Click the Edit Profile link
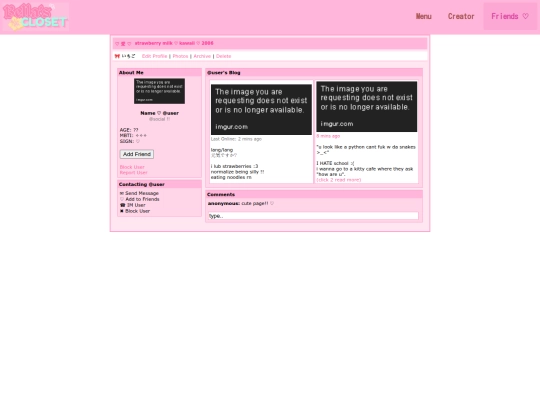Screen dimensions: 540x405 tap(154, 56)
